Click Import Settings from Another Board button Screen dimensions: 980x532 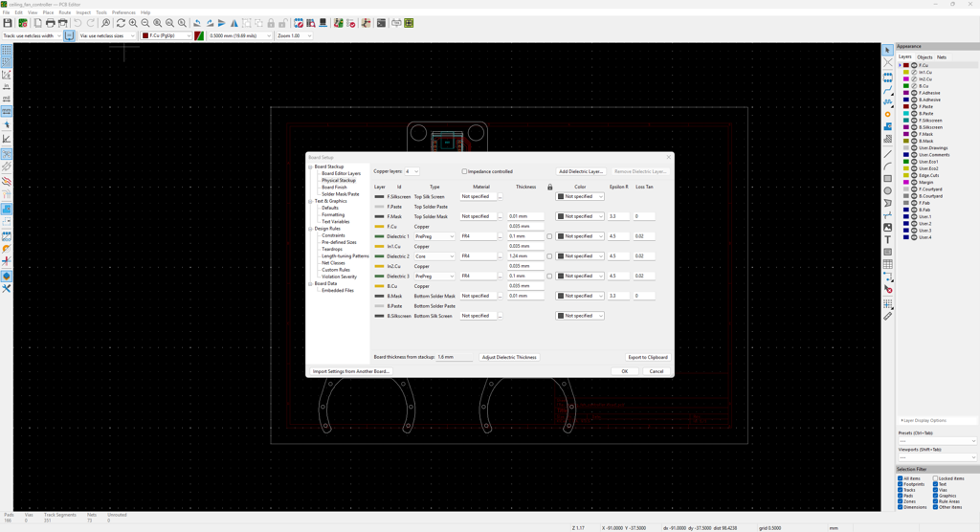click(x=350, y=371)
